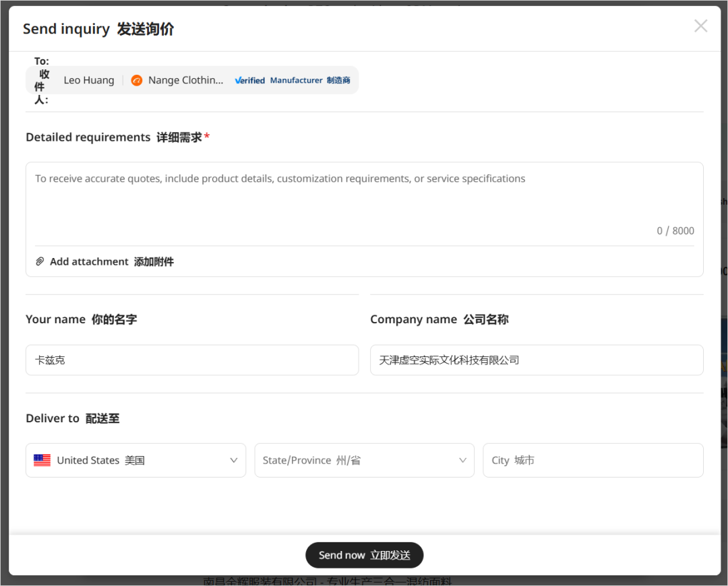
Task: Click the detailed requirements text area
Action: pos(364,195)
